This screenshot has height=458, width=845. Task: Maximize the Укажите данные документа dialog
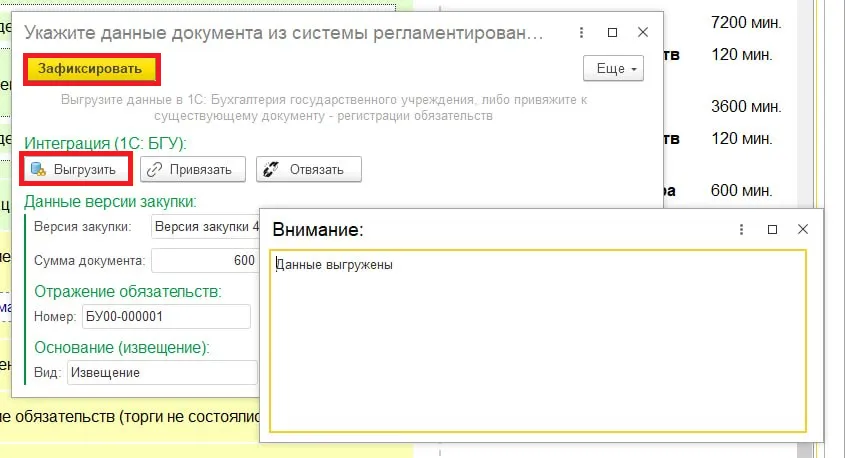[x=612, y=32]
